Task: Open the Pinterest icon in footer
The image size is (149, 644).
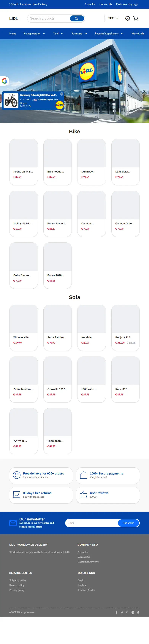Action: point(127,612)
